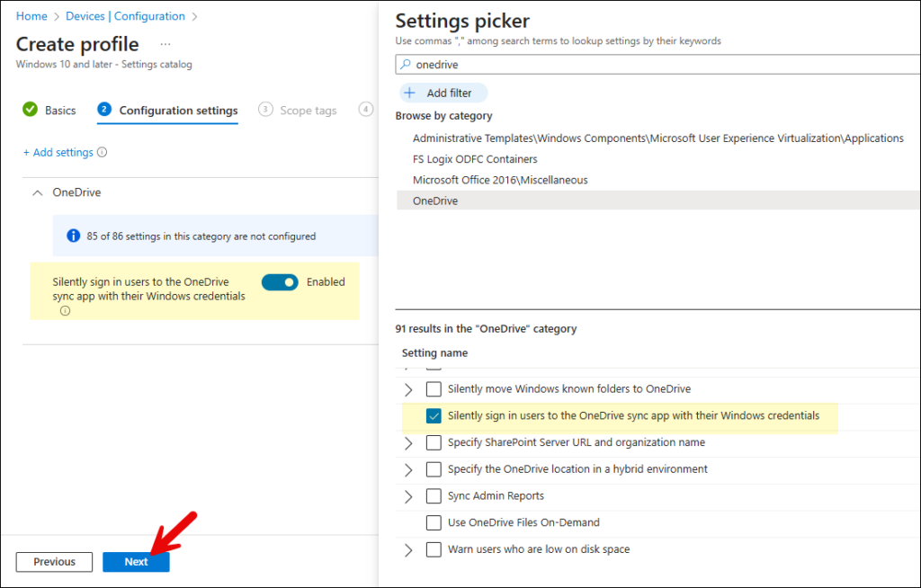This screenshot has width=921, height=588.
Task: Click the Settings picker heading
Action: pyautogui.click(x=462, y=21)
